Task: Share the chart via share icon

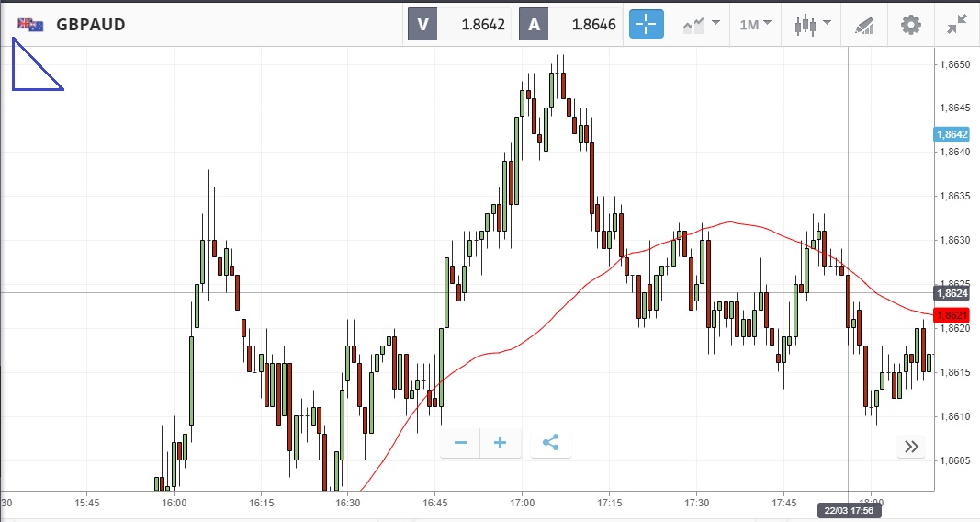Action: (x=550, y=443)
